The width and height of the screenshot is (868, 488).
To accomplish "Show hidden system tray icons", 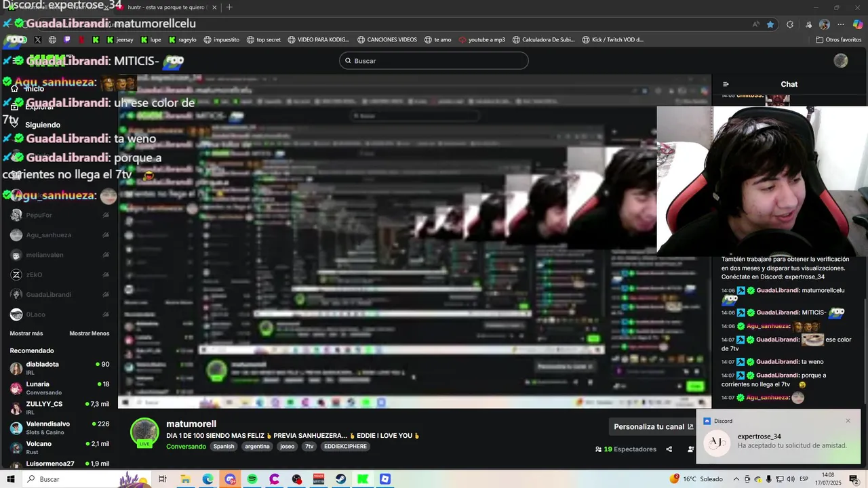I will pos(736,479).
